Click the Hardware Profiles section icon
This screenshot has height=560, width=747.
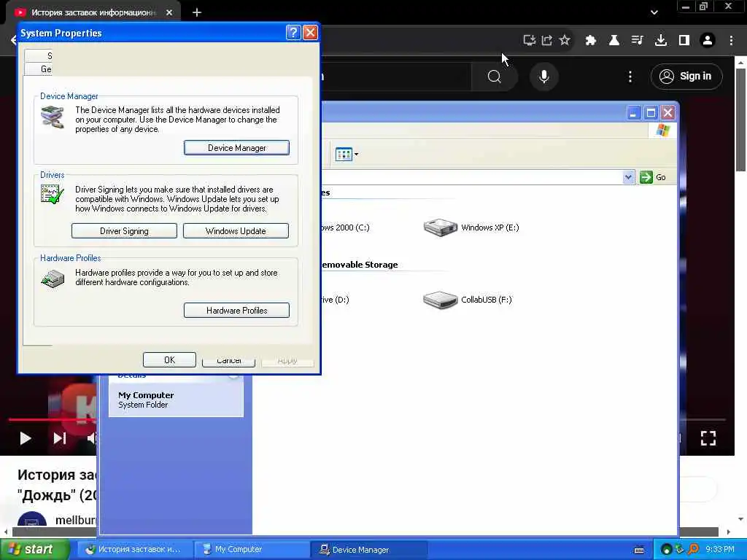53,279
